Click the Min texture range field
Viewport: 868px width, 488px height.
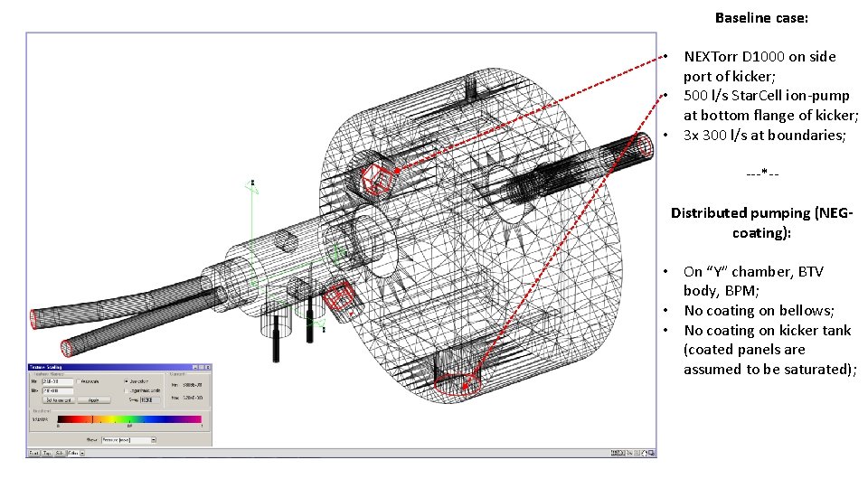[x=58, y=381]
